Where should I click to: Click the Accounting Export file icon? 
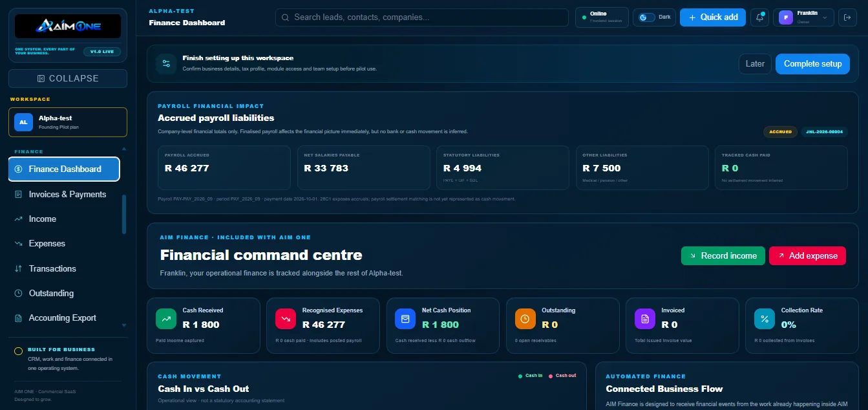click(18, 318)
